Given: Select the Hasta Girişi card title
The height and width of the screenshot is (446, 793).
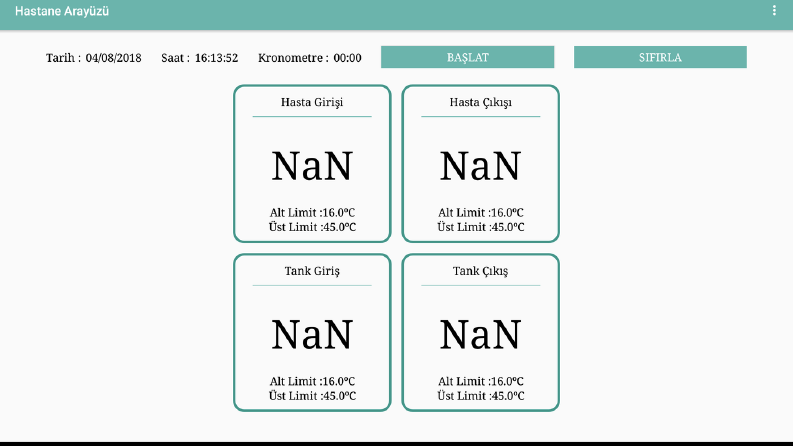Looking at the screenshot, I should [x=312, y=102].
